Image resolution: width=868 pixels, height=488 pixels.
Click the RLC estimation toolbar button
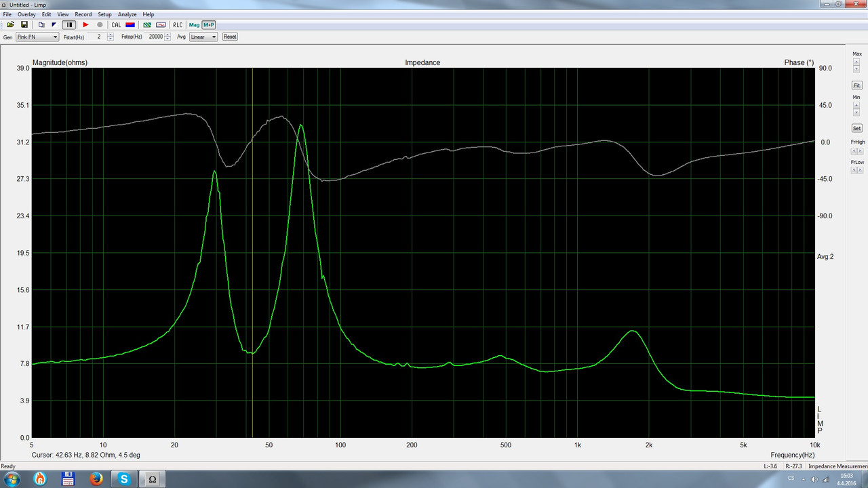pos(178,24)
